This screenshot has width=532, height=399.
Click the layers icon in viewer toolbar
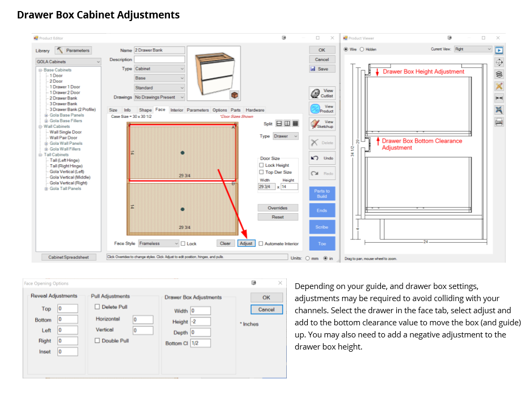[499, 74]
